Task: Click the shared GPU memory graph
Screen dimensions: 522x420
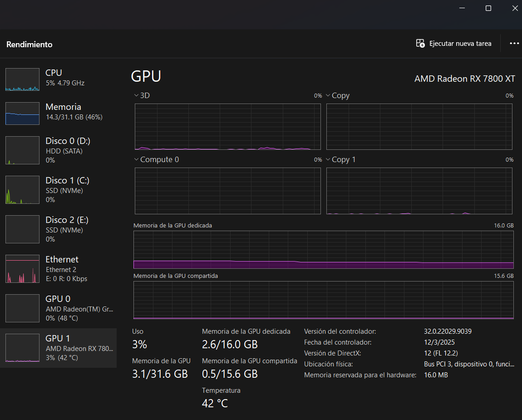Action: [x=323, y=300]
